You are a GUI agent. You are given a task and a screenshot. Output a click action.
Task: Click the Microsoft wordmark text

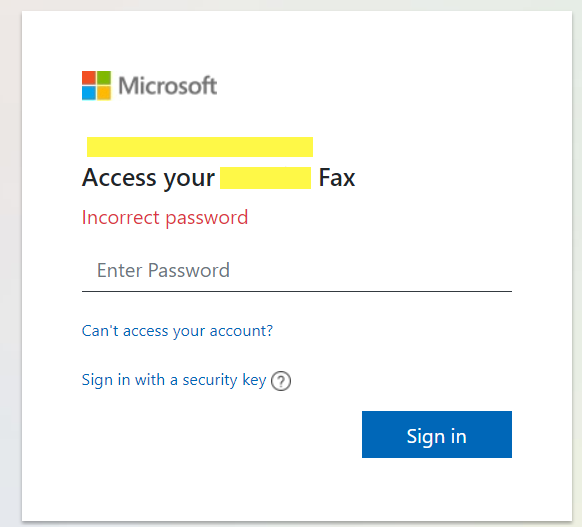click(x=167, y=86)
